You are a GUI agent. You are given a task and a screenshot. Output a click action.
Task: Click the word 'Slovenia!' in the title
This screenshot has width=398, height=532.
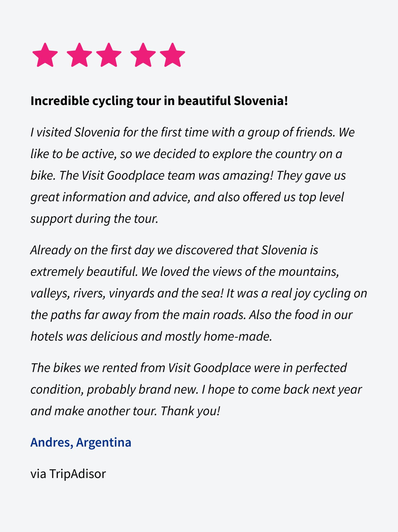[261, 101]
